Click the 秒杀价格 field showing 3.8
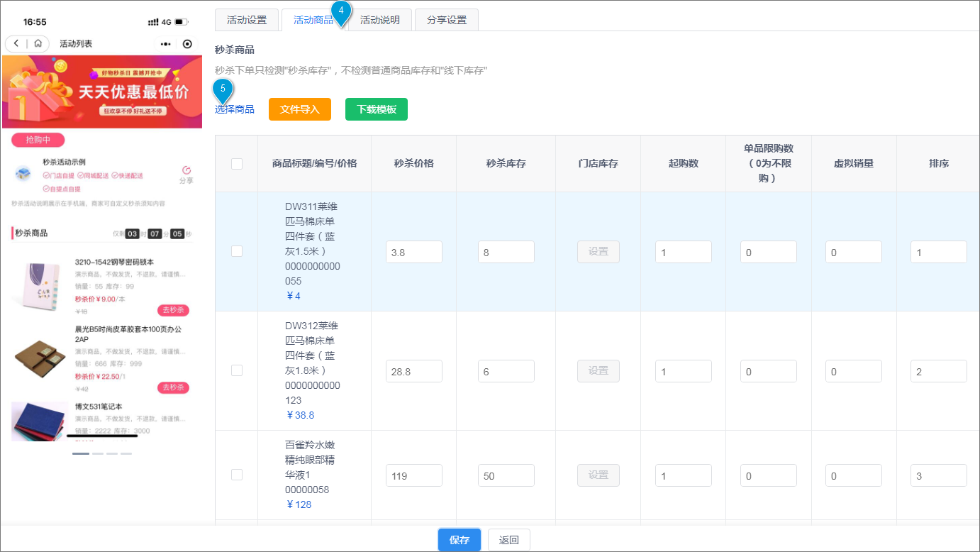This screenshot has width=980, height=552. 414,252
